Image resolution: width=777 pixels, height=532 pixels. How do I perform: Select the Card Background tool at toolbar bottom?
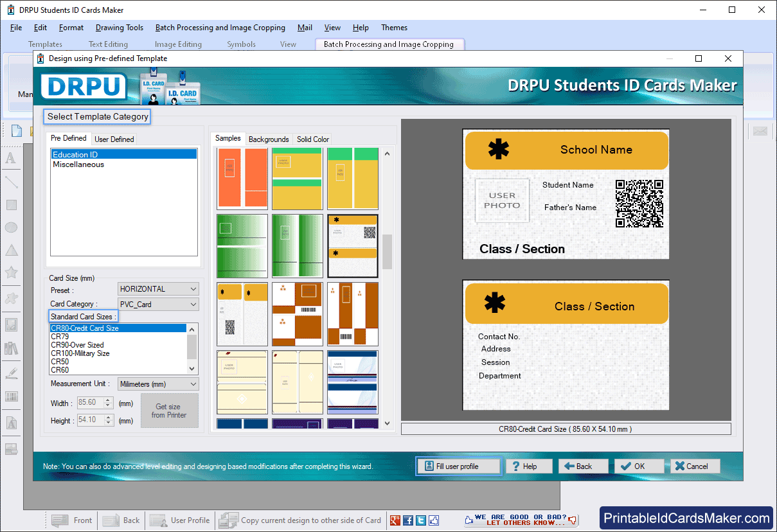[11, 448]
